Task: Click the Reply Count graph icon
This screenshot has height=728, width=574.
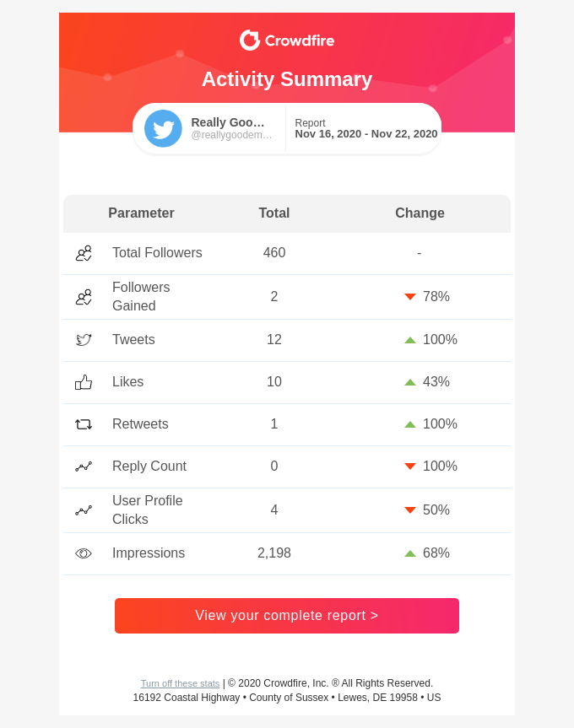Action: pyautogui.click(x=84, y=466)
